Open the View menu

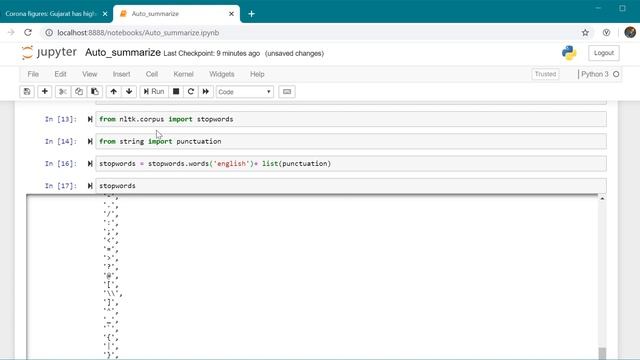click(89, 74)
